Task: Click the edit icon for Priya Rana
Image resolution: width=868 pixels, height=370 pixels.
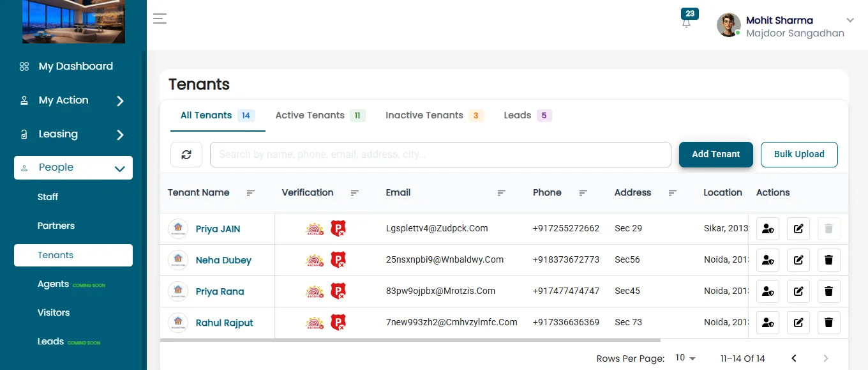Action: point(798,291)
